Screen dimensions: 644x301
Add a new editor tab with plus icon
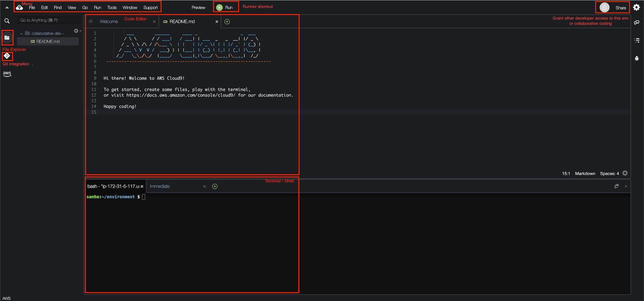[227, 22]
